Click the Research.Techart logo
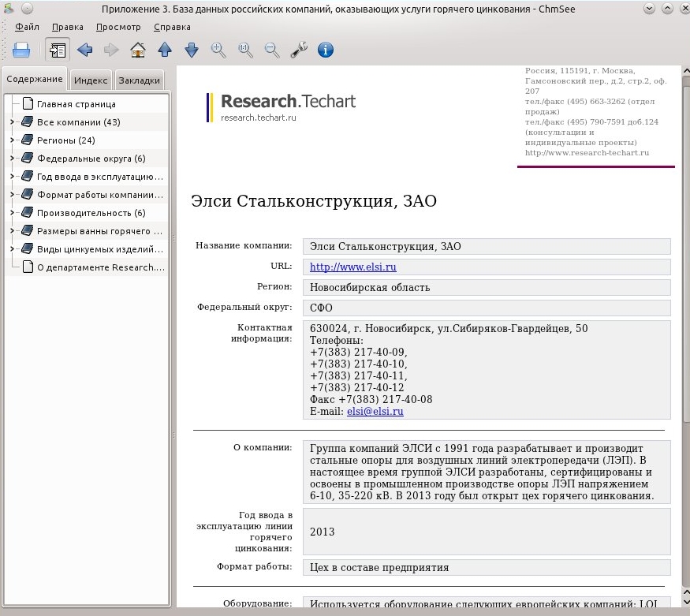Image resolution: width=690 pixels, height=616 pixels. click(x=282, y=107)
